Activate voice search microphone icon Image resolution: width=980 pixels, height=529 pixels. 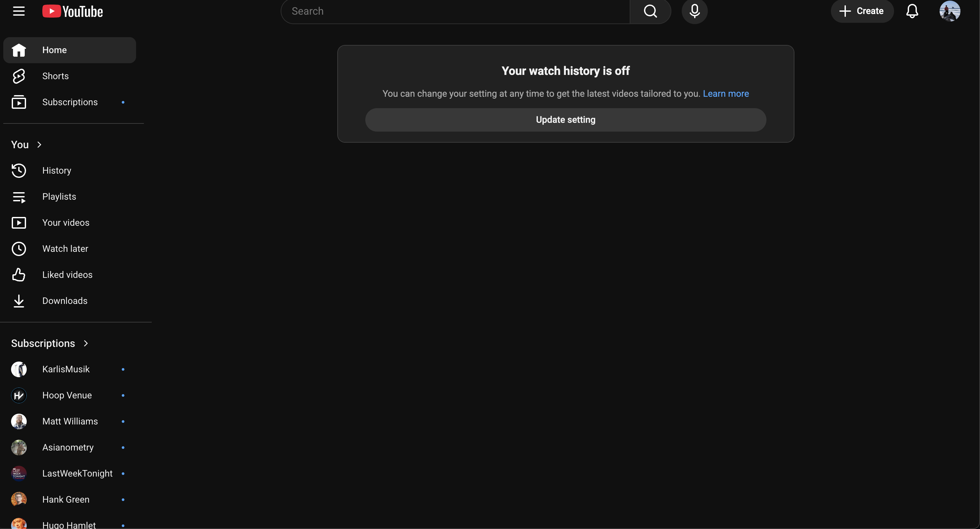[694, 11]
